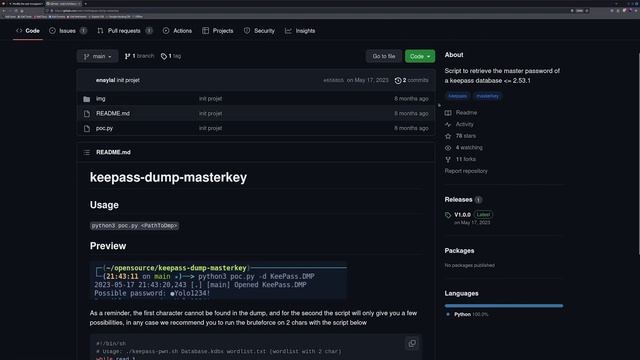Click the tag icon beside 1 tag

(x=164, y=56)
